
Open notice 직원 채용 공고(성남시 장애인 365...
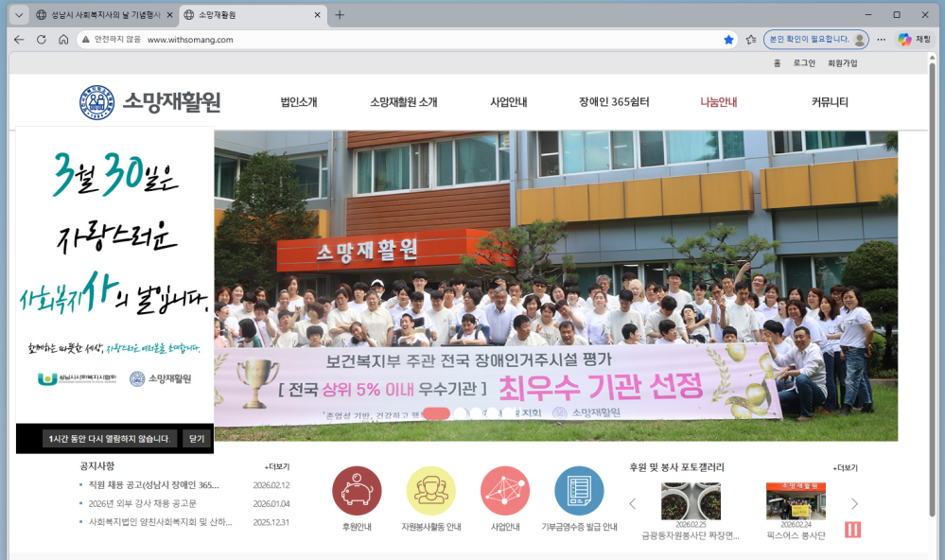[153, 485]
